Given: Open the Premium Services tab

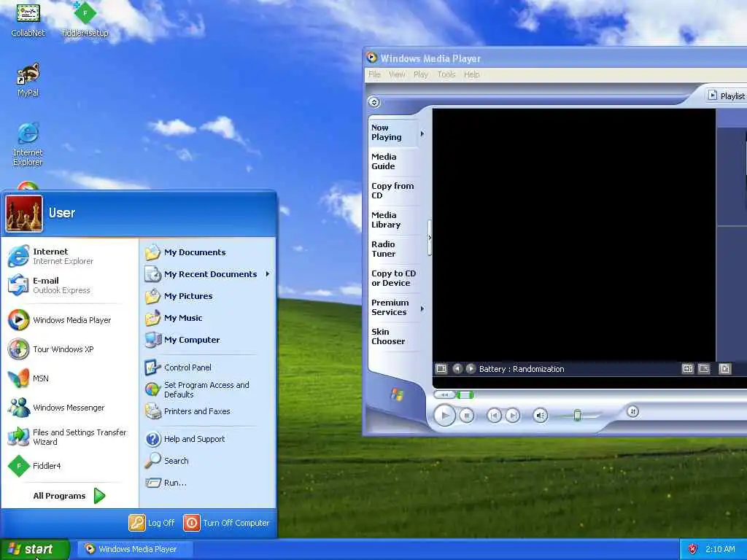Looking at the screenshot, I should click(x=393, y=307).
